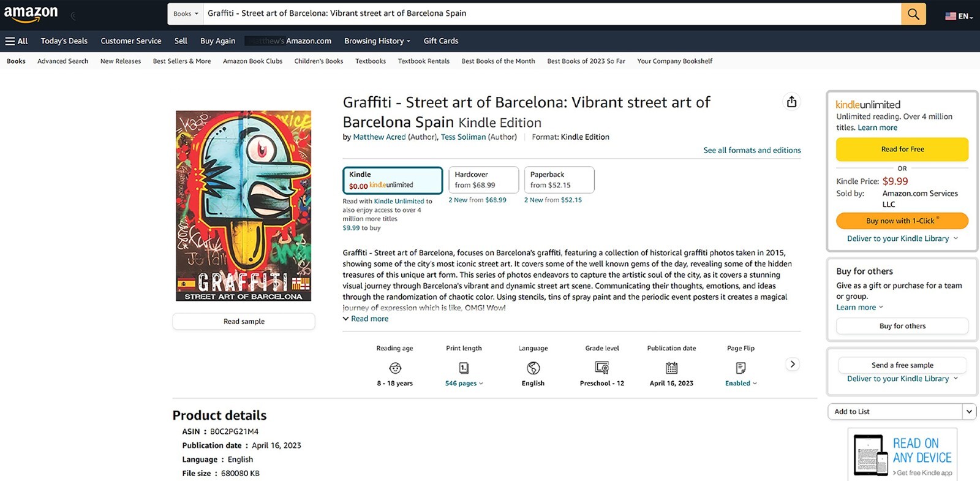Go to the Amazon logo homepage
Image resolution: width=980 pixels, height=481 pixels.
tap(31, 13)
